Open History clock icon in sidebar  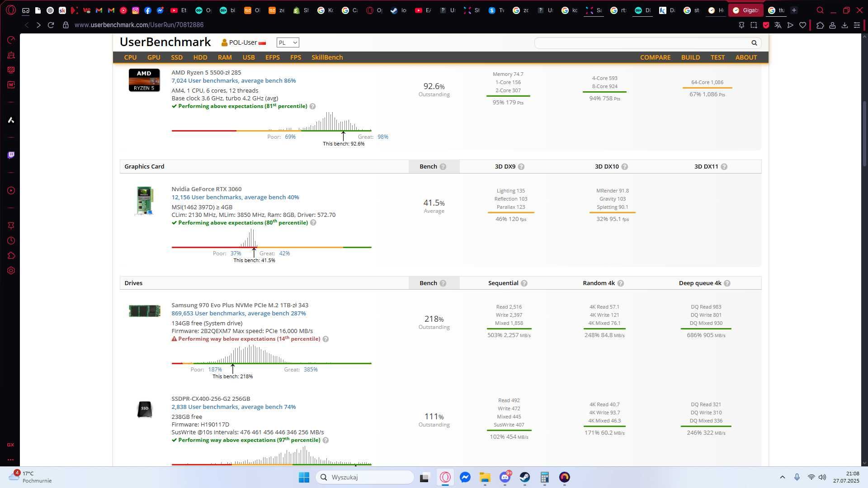pyautogui.click(x=11, y=241)
